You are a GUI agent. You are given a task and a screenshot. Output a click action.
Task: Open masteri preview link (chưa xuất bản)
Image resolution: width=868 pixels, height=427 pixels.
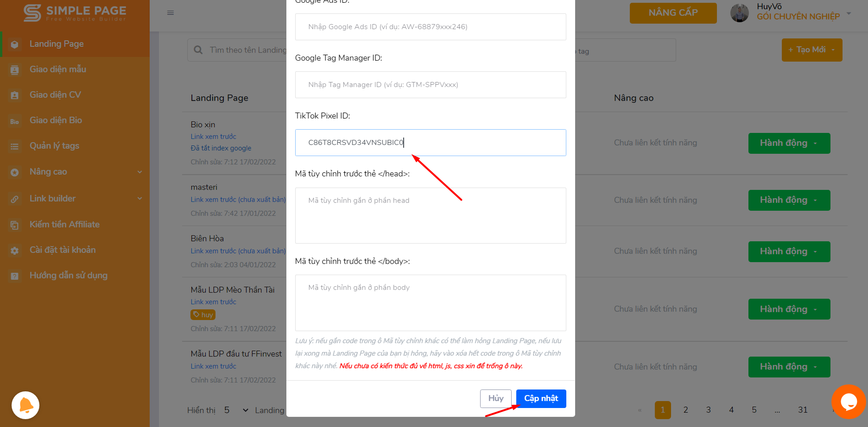point(238,200)
